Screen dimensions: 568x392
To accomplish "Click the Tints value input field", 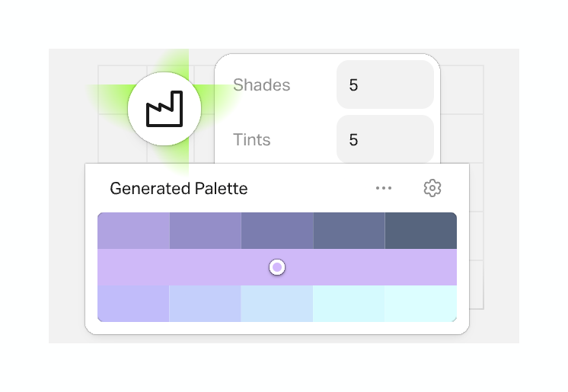I will click(x=385, y=139).
